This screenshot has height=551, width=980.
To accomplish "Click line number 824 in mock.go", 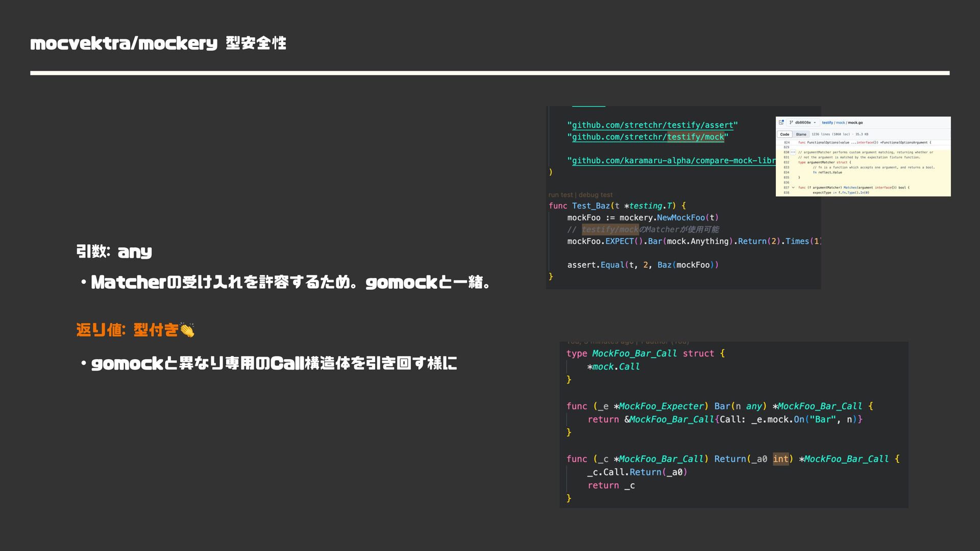I will click(x=787, y=142).
